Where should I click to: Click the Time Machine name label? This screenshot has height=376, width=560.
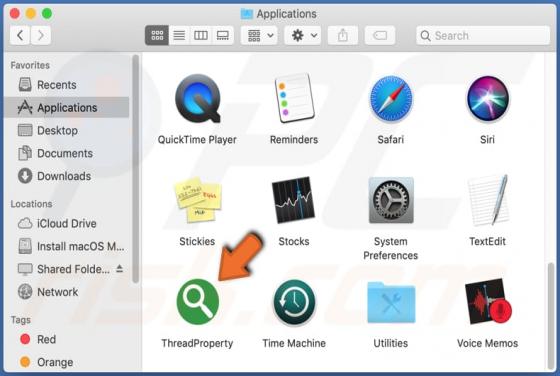[294, 343]
